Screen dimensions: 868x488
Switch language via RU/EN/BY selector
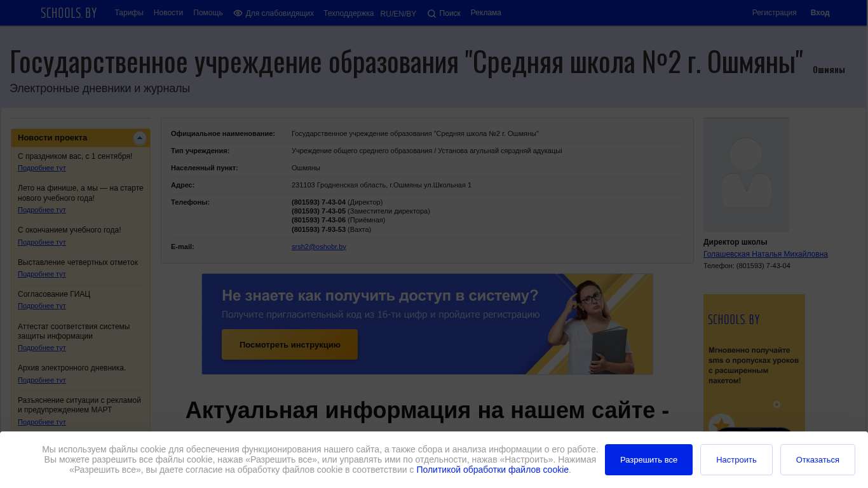click(398, 14)
